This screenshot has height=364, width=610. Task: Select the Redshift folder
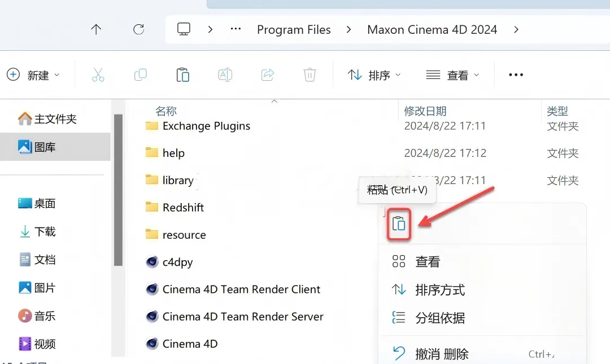pos(183,208)
